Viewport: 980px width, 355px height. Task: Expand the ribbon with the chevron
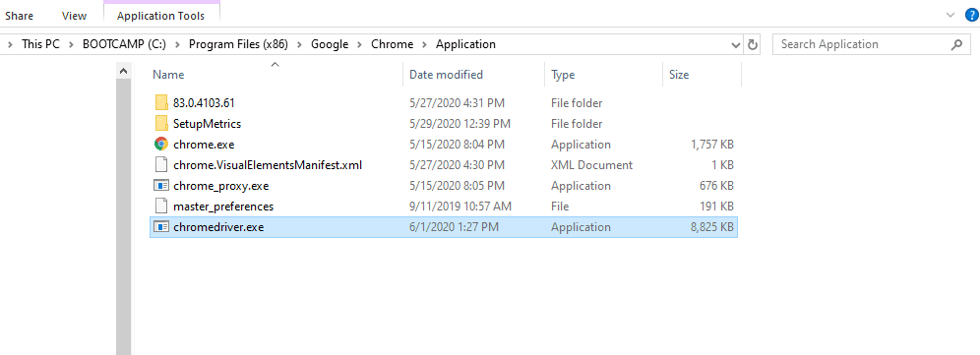tap(950, 14)
